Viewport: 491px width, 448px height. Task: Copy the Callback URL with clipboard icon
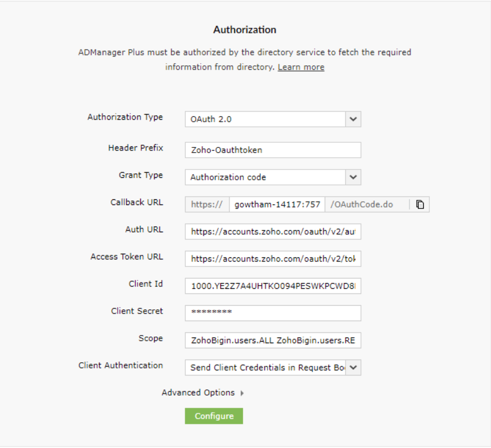420,204
